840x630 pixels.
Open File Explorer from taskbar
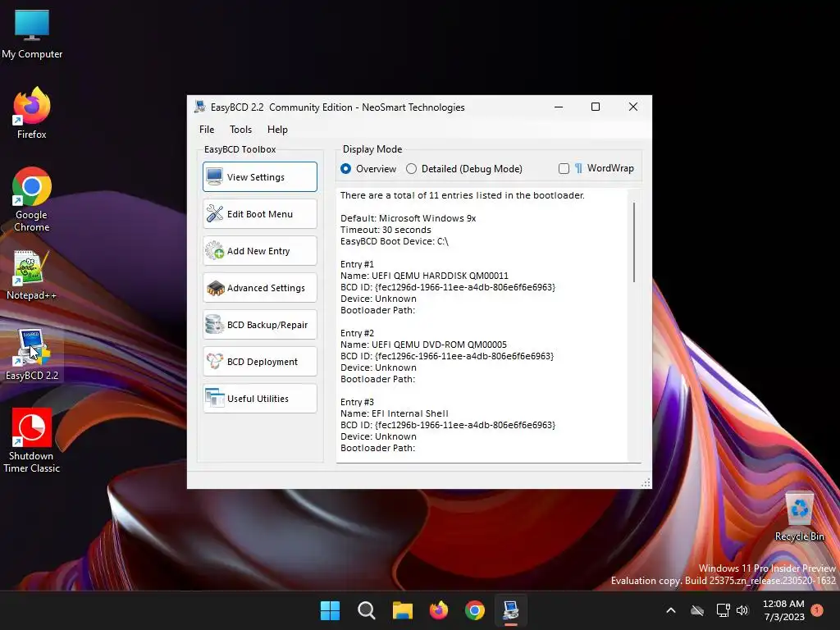coord(402,610)
